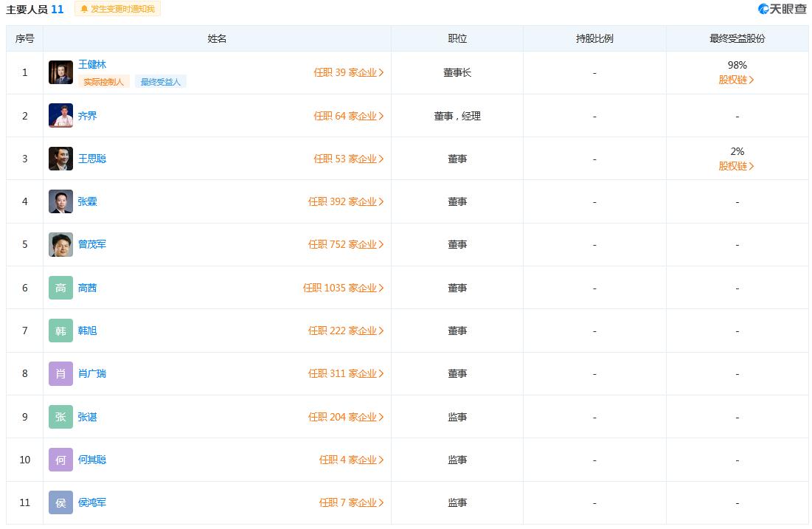Click the green 韩 avatar icon

tap(60, 331)
